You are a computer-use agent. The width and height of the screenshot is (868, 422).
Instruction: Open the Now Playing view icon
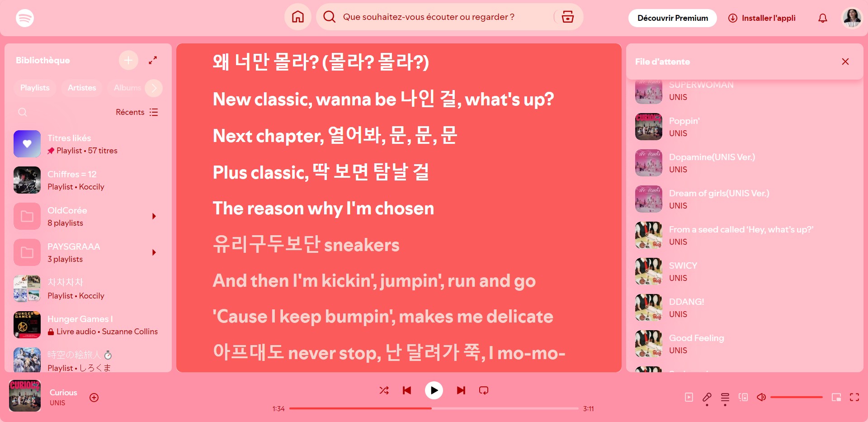point(689,397)
